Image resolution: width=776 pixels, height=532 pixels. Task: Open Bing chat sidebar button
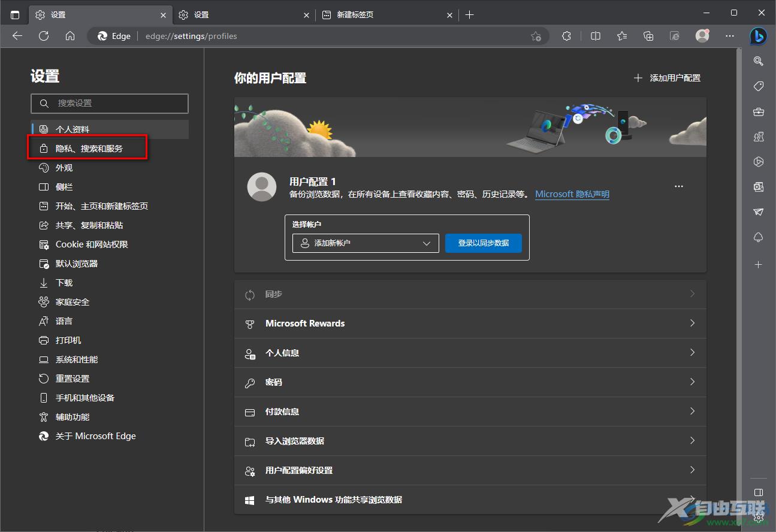758,36
